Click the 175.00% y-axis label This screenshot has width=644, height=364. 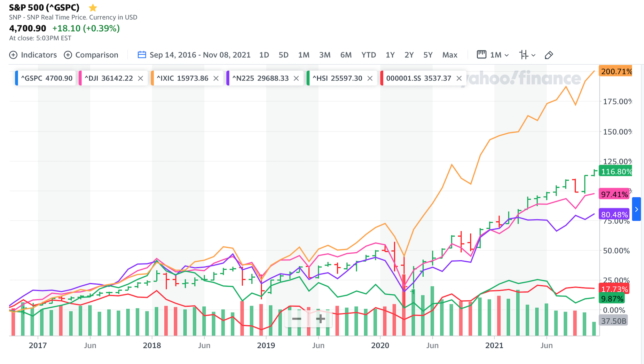click(x=617, y=102)
